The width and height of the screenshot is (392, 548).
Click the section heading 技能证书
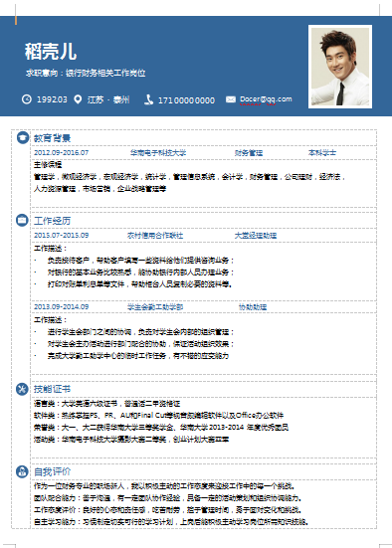coord(52,389)
